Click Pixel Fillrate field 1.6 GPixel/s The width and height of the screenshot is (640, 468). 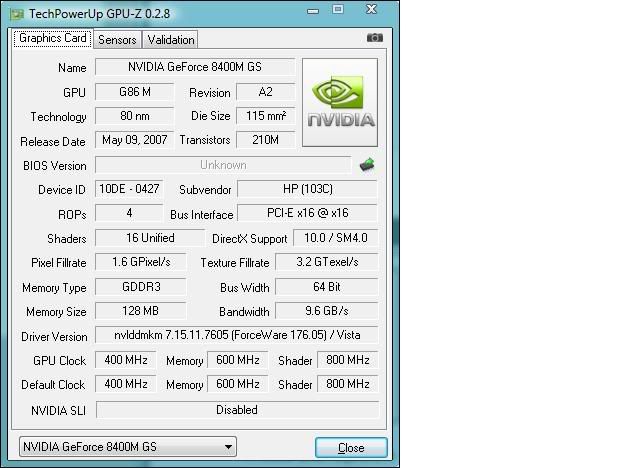141,262
